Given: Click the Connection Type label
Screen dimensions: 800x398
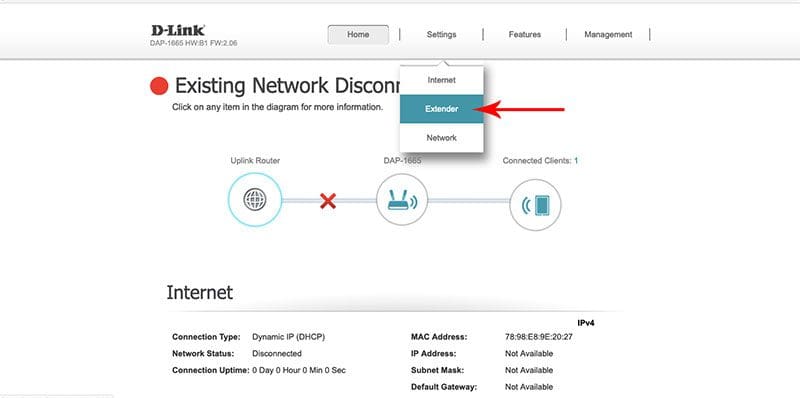Looking at the screenshot, I should [206, 337].
